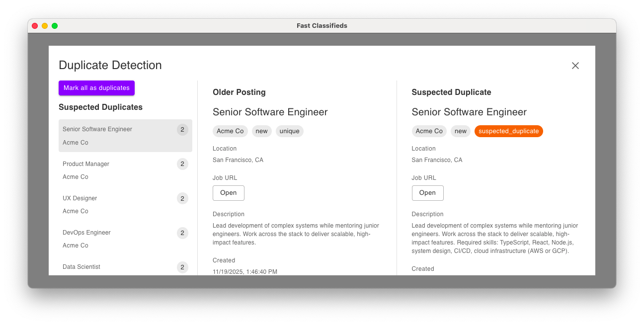
Task: Click the new chip on Older Posting
Action: tap(261, 131)
